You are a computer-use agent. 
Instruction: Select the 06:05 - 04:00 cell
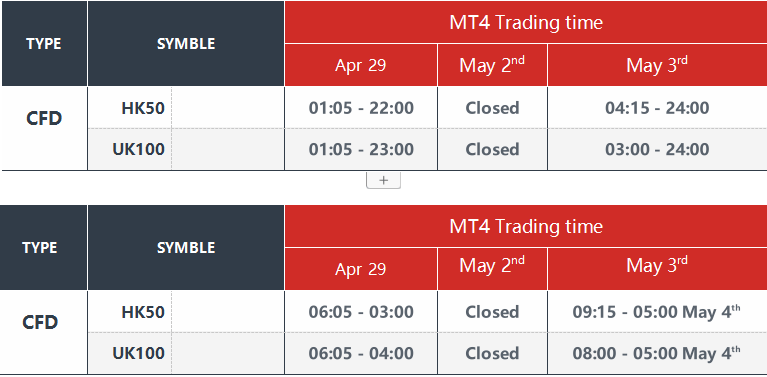point(361,353)
